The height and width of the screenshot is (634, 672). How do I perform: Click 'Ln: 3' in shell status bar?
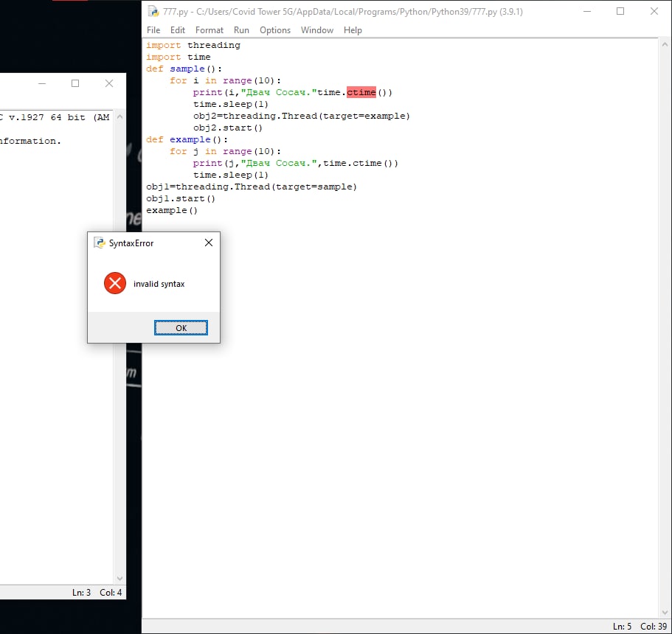click(x=81, y=593)
